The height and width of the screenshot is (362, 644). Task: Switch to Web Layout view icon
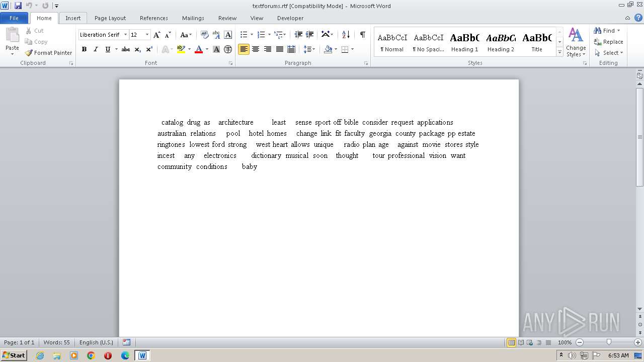pos(530,342)
